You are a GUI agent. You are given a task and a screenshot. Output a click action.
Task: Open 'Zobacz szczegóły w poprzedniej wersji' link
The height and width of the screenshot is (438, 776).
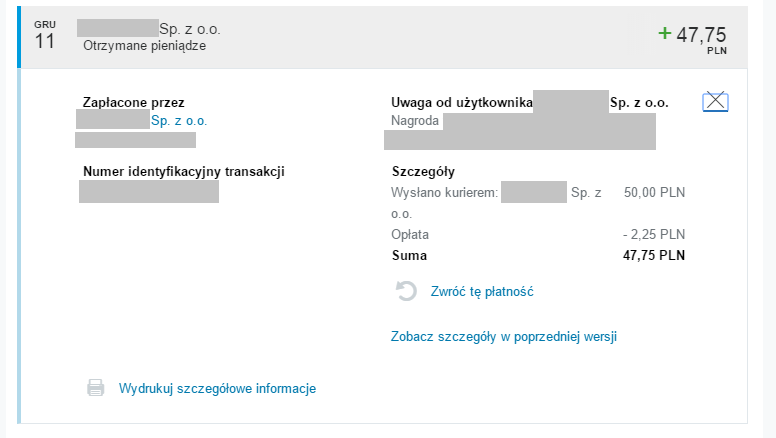coord(503,336)
